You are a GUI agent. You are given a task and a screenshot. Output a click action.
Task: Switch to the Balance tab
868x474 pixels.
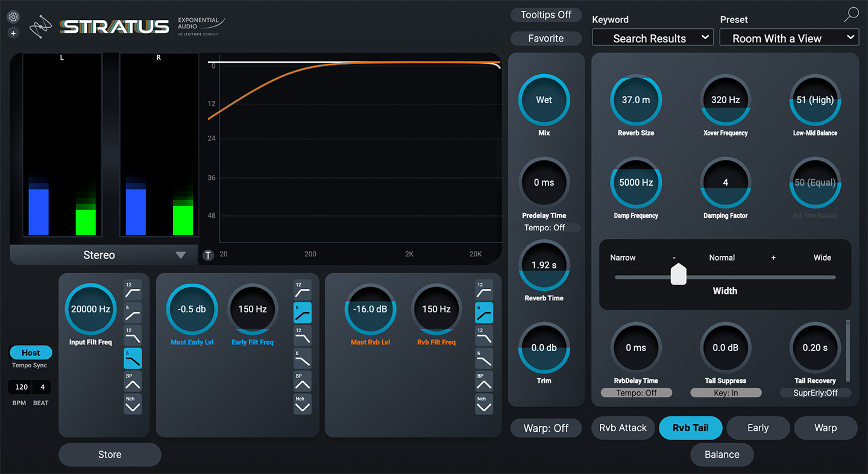[722, 455]
